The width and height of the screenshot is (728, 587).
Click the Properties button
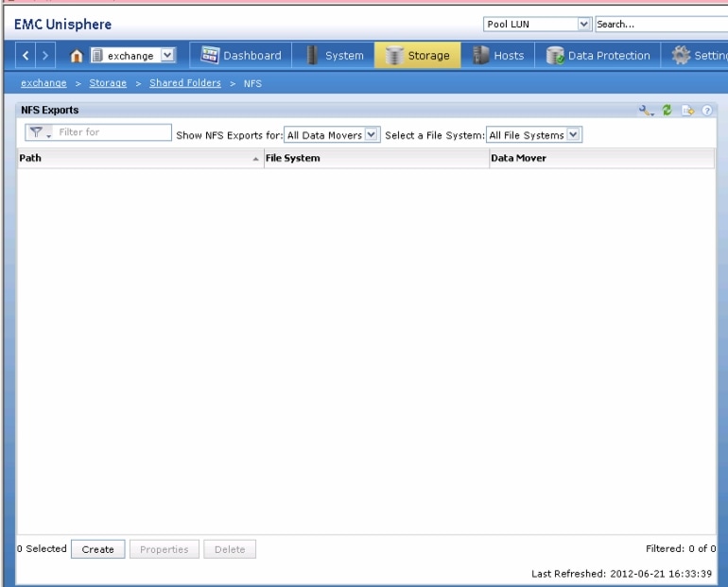[165, 549]
